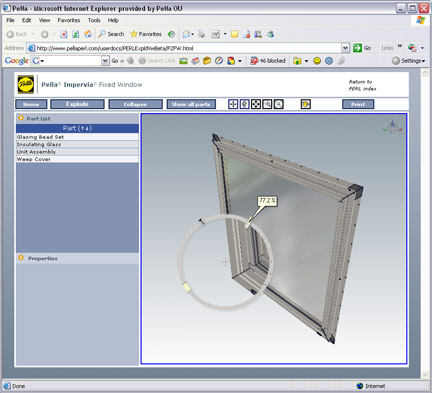Open the Help menu
Viewport: 432px width, 393px height.
[x=113, y=20]
